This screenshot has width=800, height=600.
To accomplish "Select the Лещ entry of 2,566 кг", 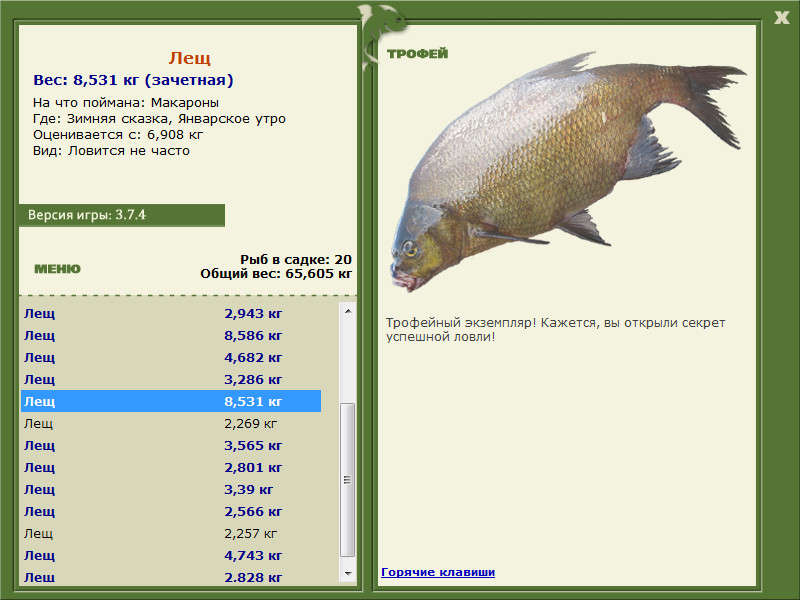I will point(170,511).
